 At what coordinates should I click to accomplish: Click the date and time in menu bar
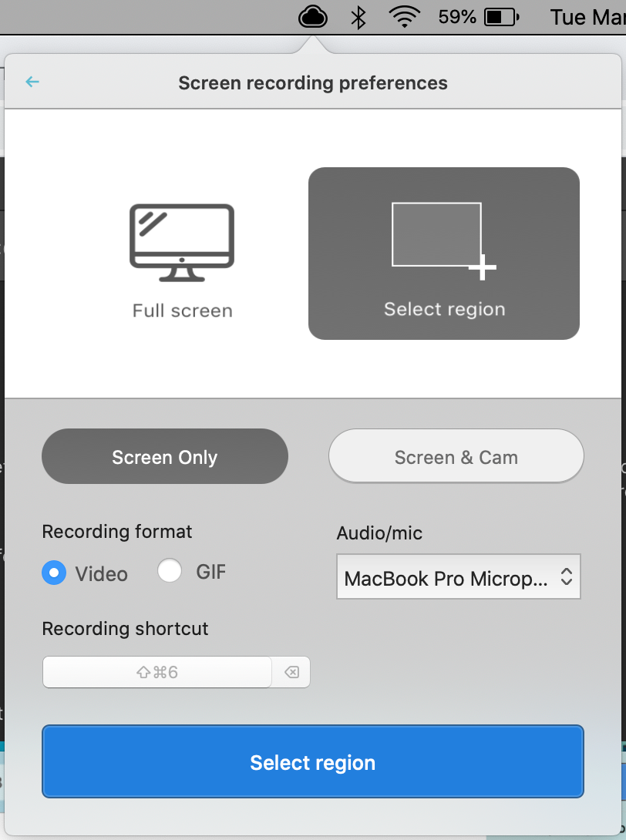click(588, 17)
